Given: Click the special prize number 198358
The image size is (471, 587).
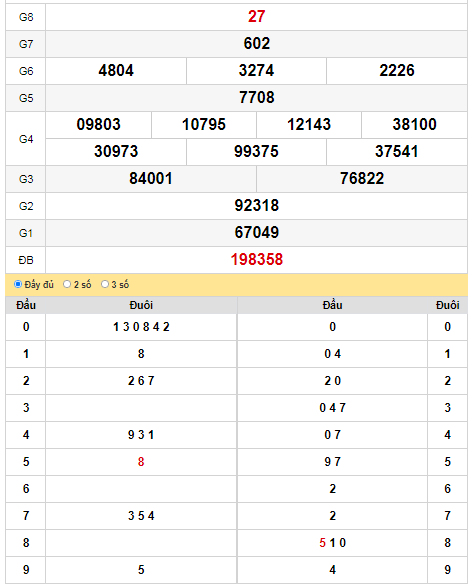Looking at the screenshot, I should (x=256, y=260).
